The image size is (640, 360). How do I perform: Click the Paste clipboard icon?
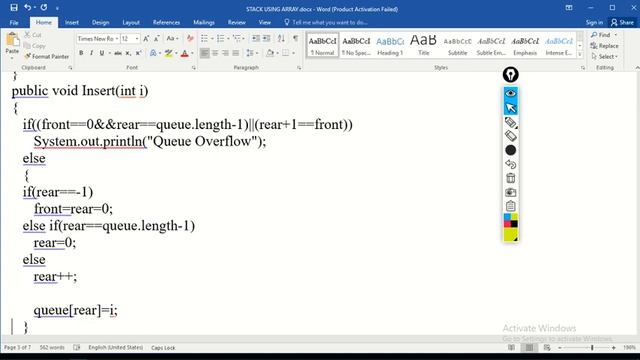point(12,40)
